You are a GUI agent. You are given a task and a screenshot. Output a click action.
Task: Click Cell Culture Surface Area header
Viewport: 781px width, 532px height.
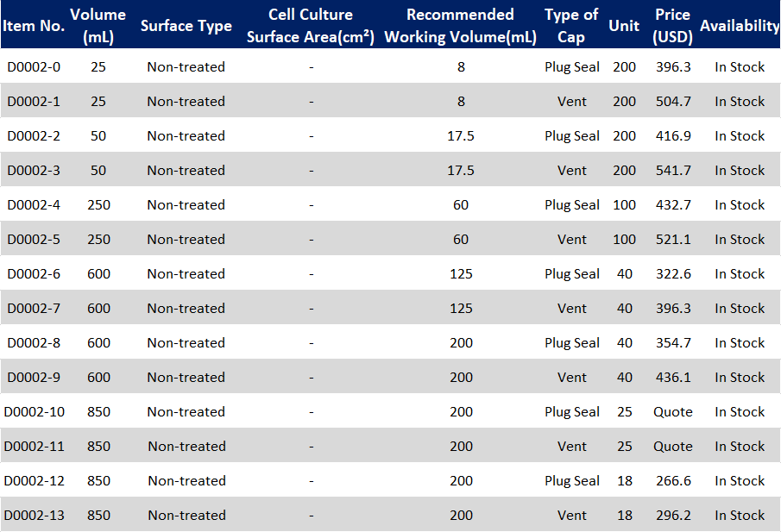(x=311, y=25)
